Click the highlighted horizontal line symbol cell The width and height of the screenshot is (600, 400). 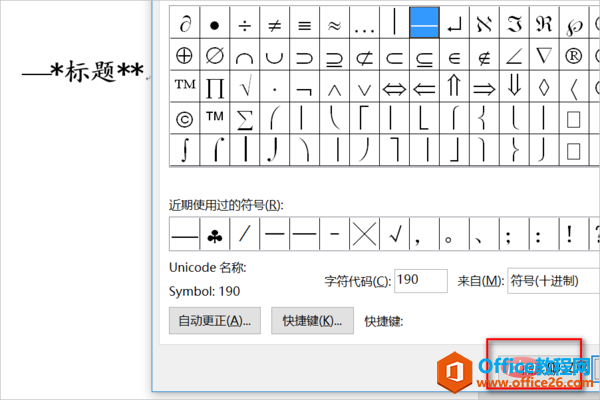[424, 22]
